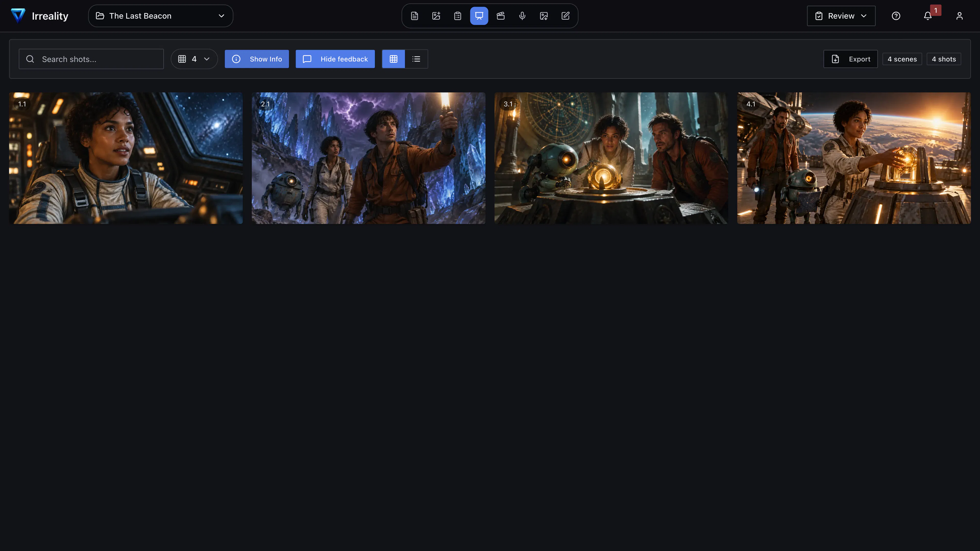Switch to grid view layout

393,59
